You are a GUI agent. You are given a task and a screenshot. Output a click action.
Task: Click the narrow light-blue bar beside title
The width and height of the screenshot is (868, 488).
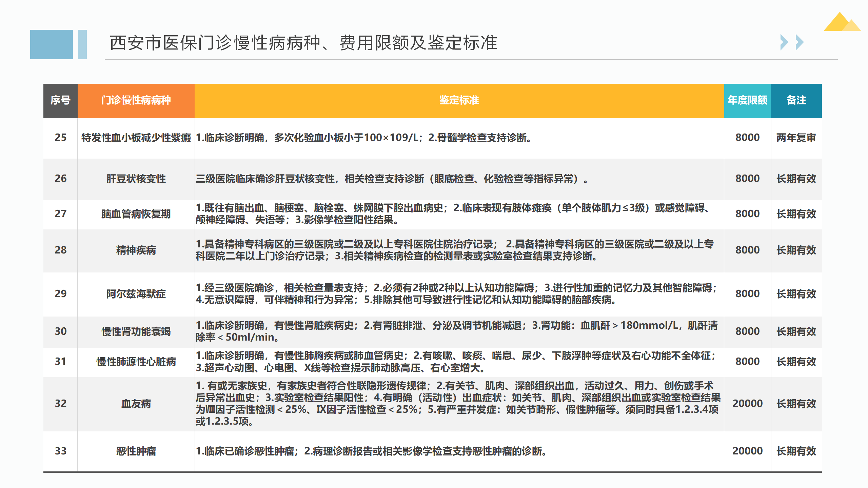click(x=82, y=44)
